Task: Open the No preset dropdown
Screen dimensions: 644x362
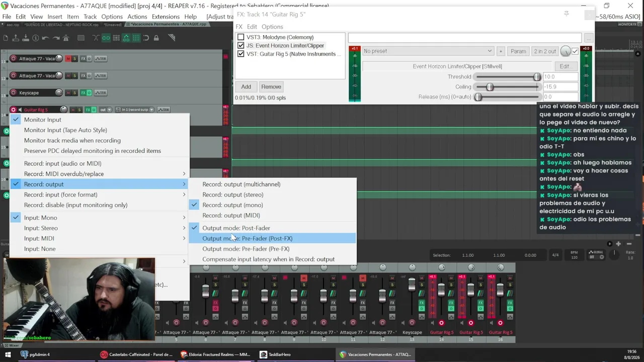Action: pyautogui.click(x=428, y=51)
